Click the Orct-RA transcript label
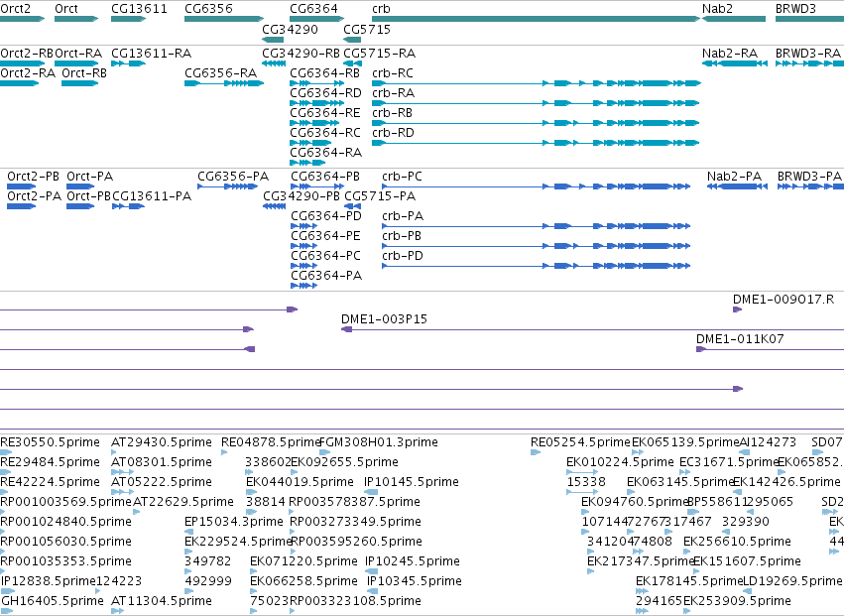 pos(78,54)
